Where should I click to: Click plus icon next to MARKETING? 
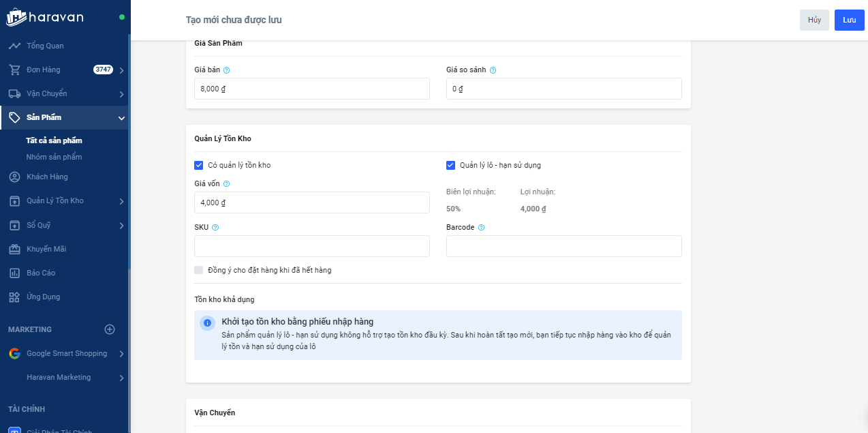pyautogui.click(x=110, y=329)
